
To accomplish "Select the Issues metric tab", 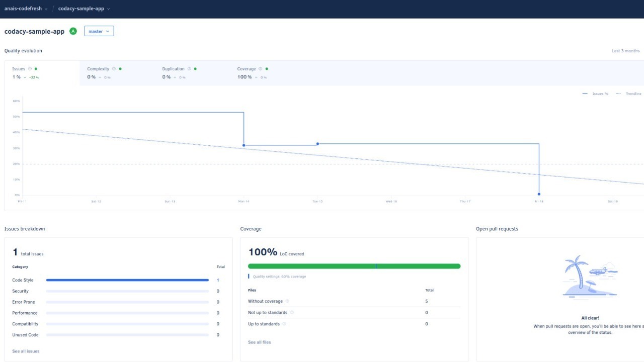I will coord(42,73).
